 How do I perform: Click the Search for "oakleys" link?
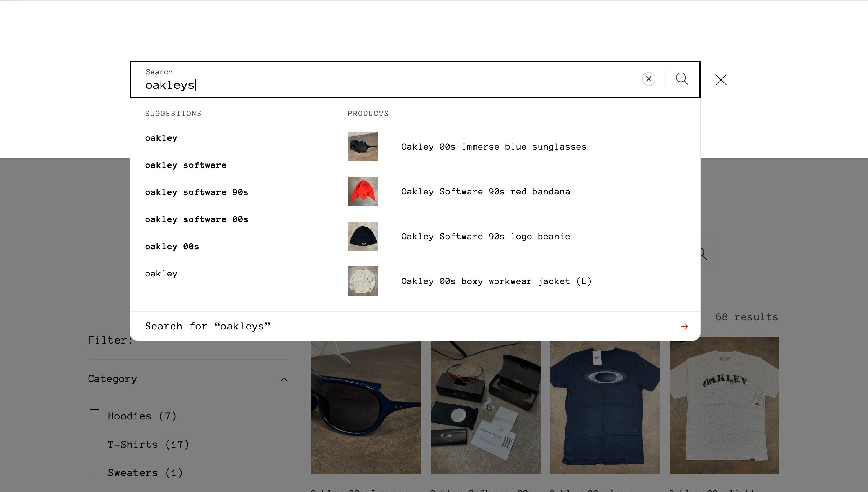[x=208, y=327]
